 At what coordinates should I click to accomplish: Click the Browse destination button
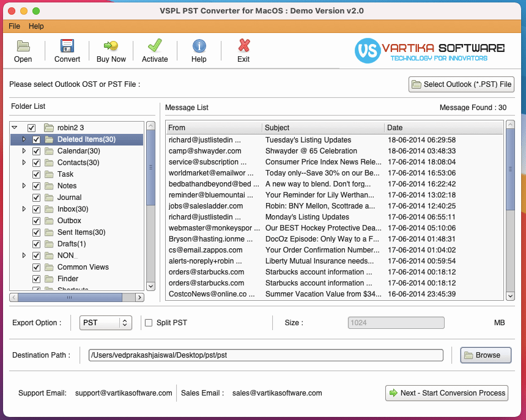(x=486, y=355)
